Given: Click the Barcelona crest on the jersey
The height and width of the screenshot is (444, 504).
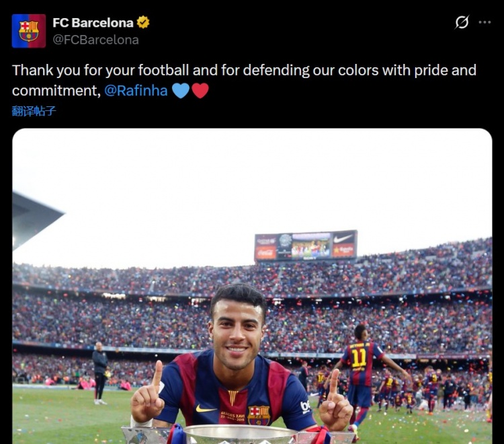Looking at the screenshot, I should point(259,415).
